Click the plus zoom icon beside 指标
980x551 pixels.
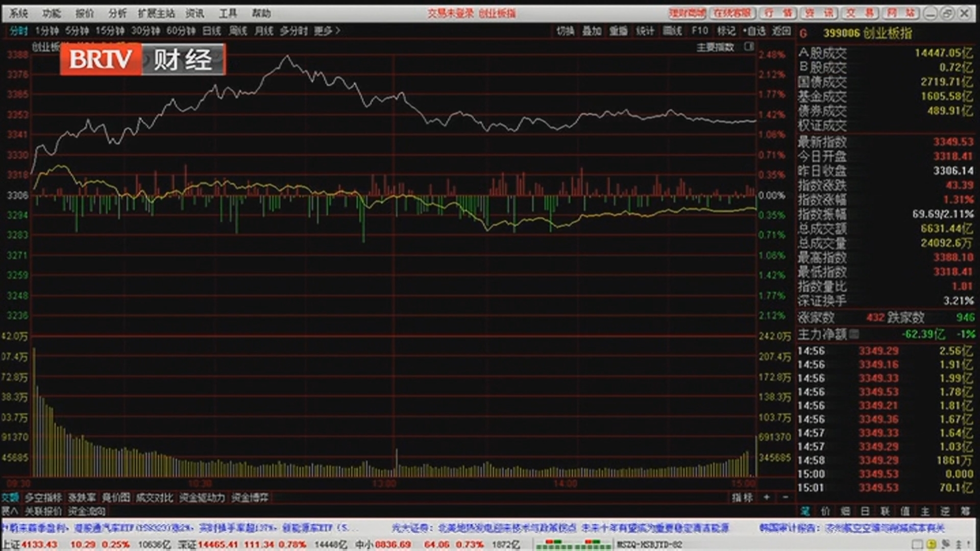[767, 497]
